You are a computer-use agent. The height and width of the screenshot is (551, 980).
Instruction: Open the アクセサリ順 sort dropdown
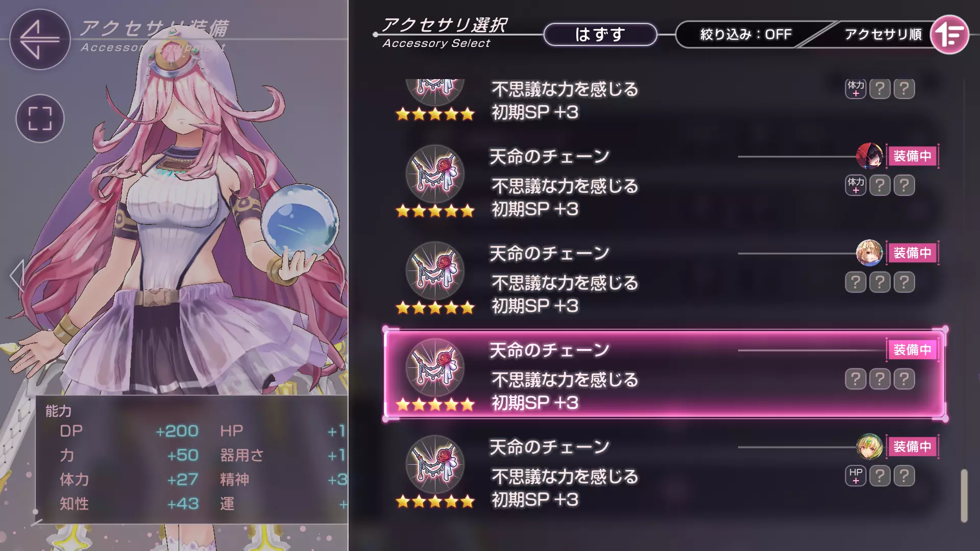pos(883,34)
